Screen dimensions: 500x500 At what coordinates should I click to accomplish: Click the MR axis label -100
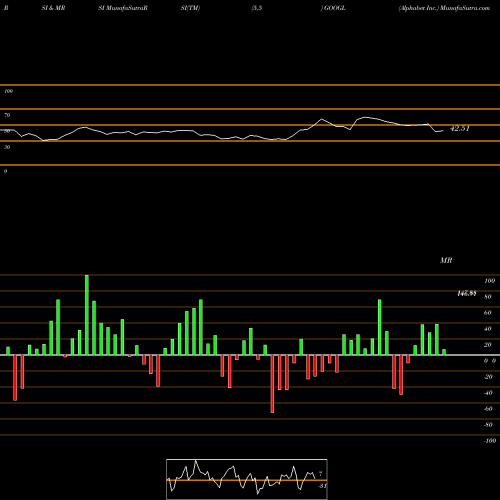[490, 441]
